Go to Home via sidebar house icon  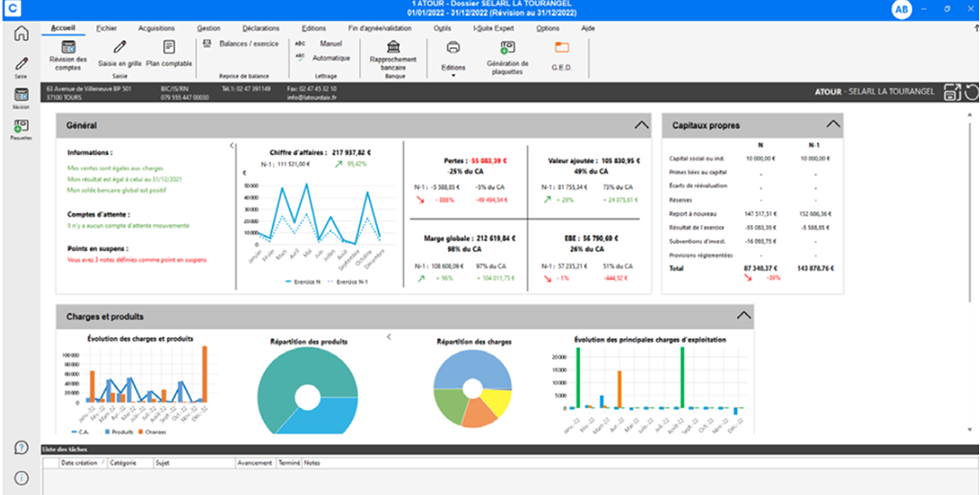(x=21, y=34)
